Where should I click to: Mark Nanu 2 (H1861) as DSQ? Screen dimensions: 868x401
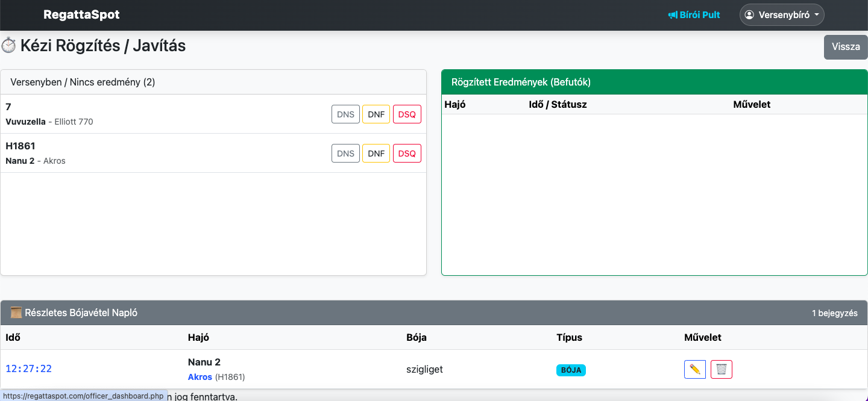click(407, 154)
